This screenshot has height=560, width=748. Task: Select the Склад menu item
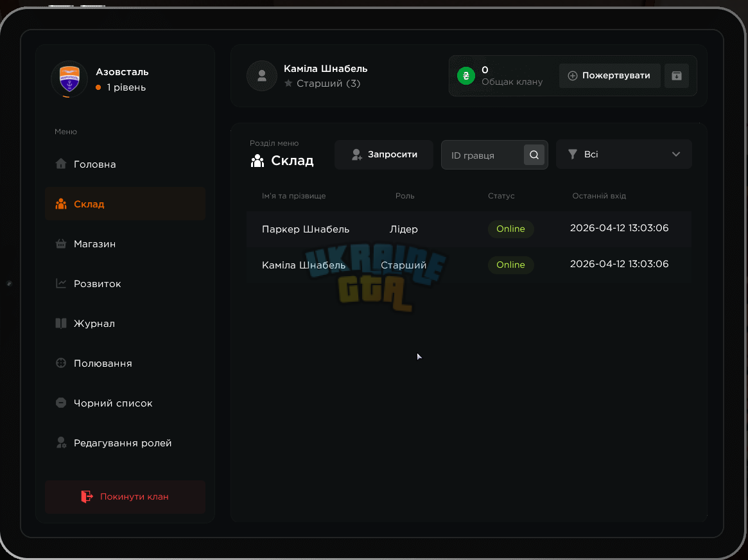coord(125,204)
